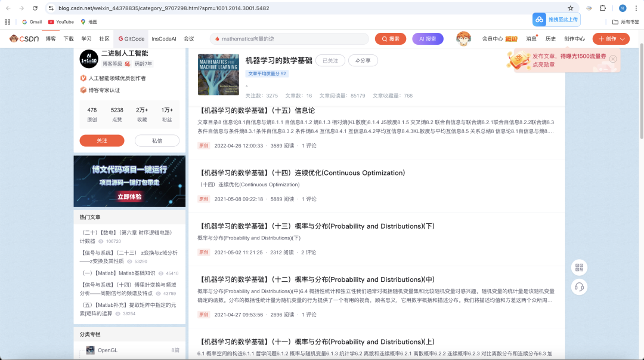The height and width of the screenshot is (360, 644).
Task: Click the red 搜索 button
Action: click(391, 39)
